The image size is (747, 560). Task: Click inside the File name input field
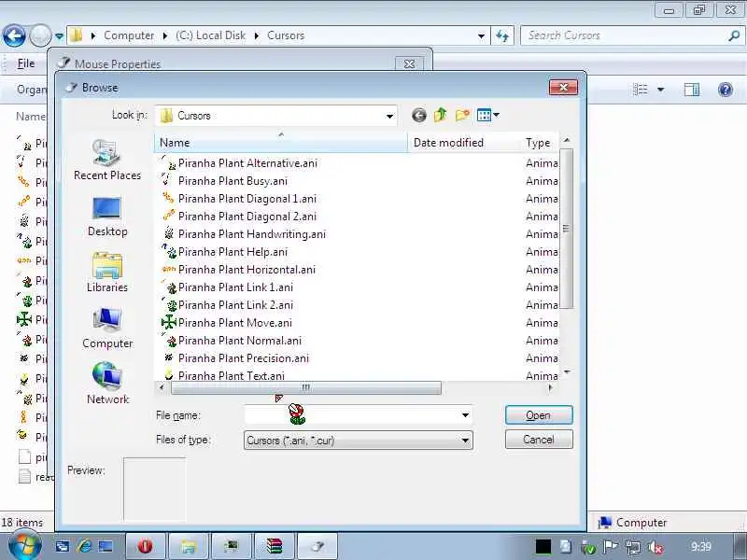352,415
